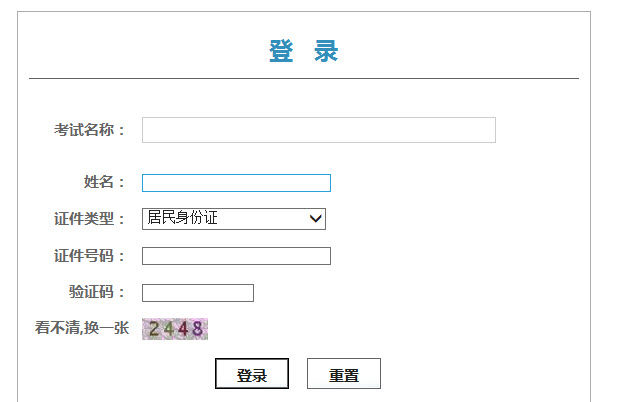The image size is (621, 402).
Task: Click the chevron arrow on 证件类型 box
Action: (x=316, y=218)
